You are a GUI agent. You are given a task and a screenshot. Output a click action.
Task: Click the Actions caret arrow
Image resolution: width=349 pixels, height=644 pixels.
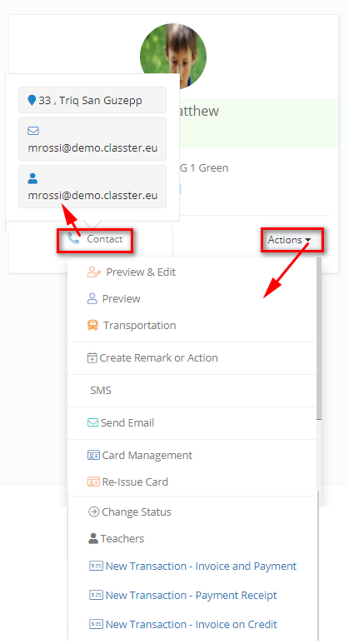[x=308, y=240]
